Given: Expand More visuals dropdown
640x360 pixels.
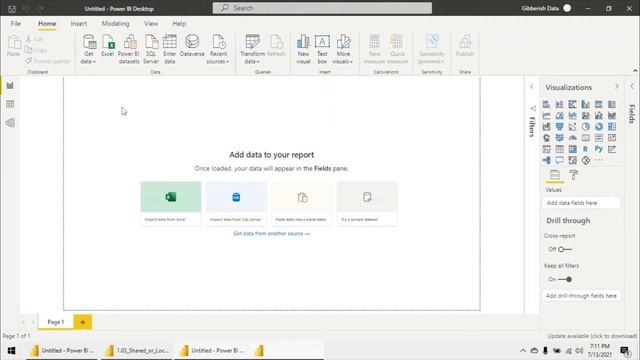Looking at the screenshot, I should pyautogui.click(x=351, y=62).
